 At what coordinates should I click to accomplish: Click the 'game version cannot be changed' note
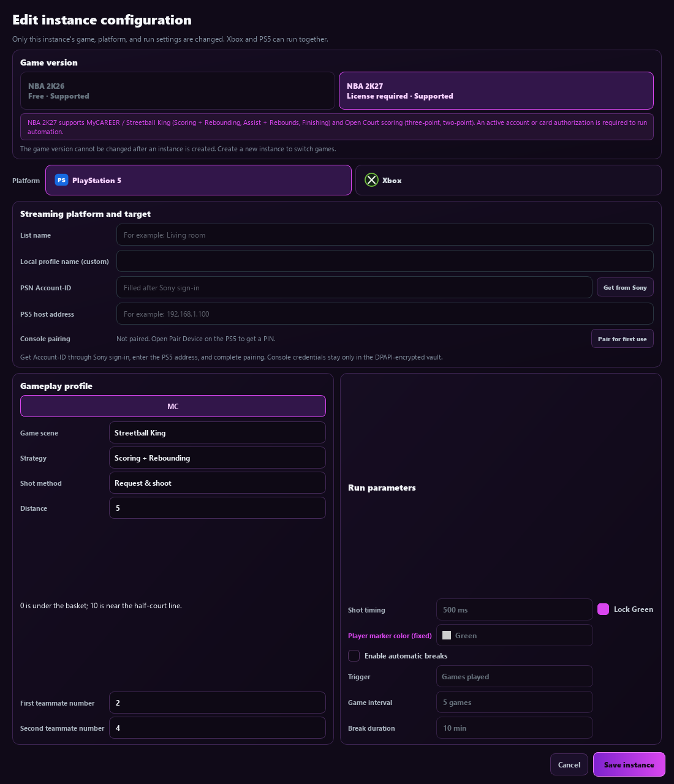(178, 149)
